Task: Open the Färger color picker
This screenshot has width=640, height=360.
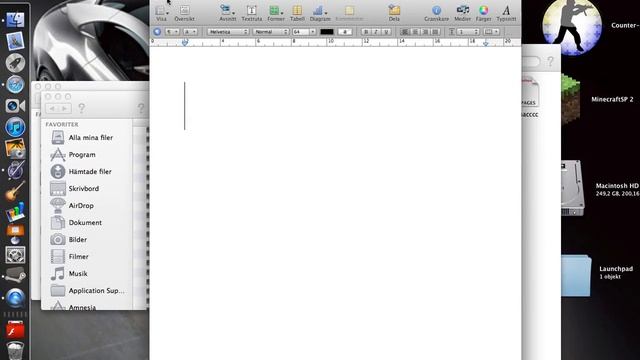Action: tap(483, 13)
